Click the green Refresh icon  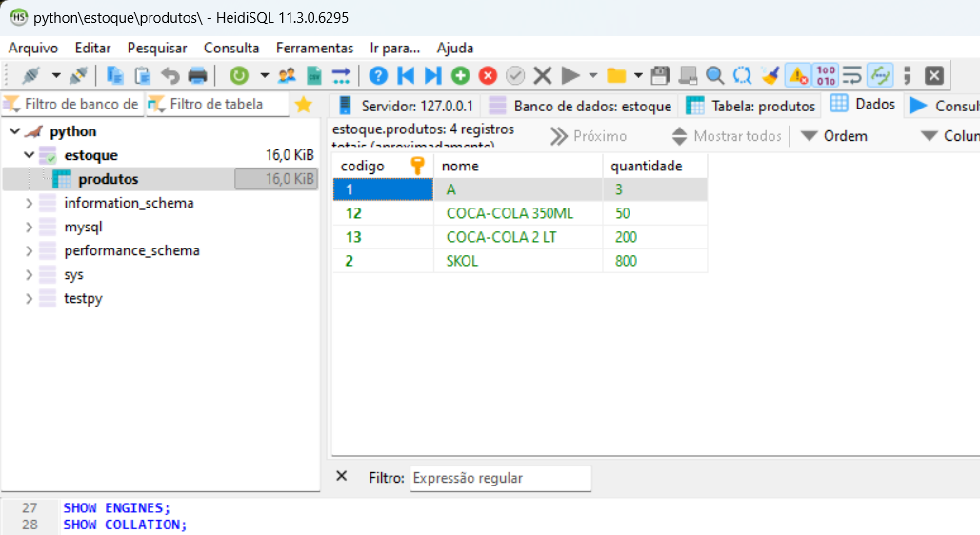[x=239, y=75]
